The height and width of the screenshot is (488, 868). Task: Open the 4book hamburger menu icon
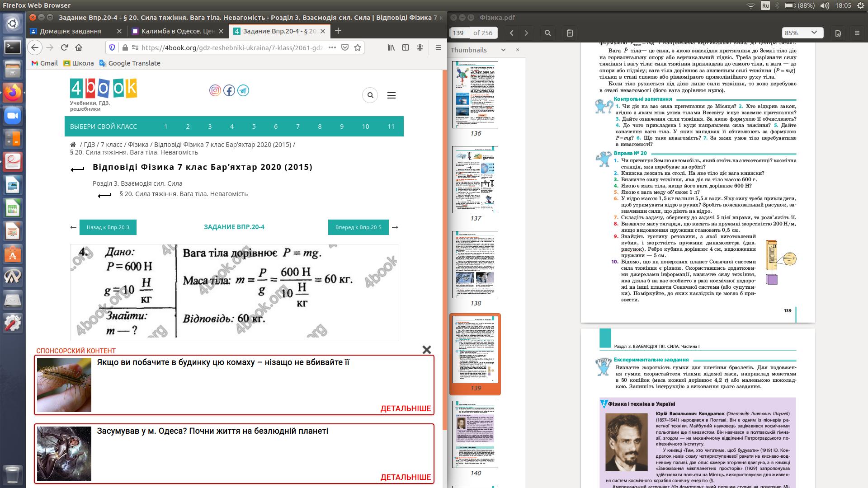click(x=392, y=95)
